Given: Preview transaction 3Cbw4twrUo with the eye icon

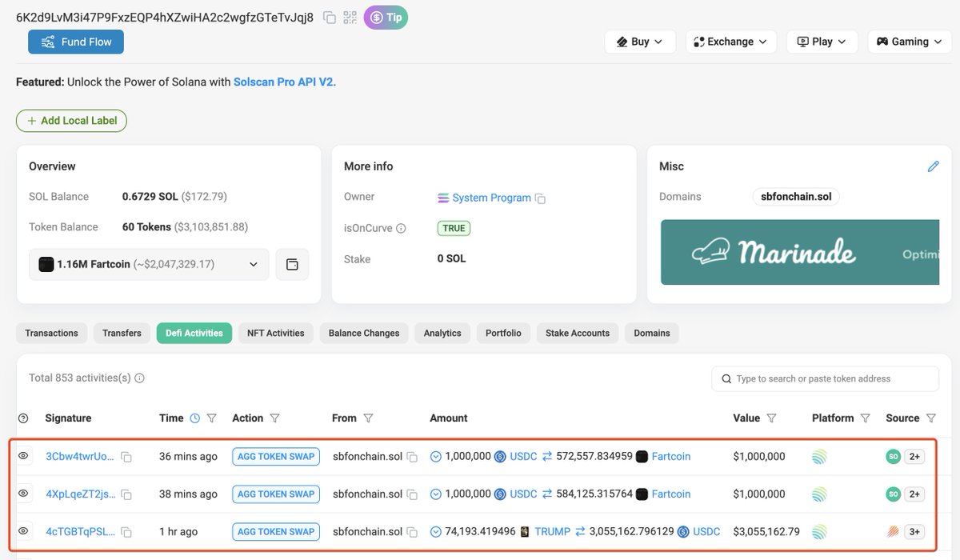Looking at the screenshot, I should (23, 456).
